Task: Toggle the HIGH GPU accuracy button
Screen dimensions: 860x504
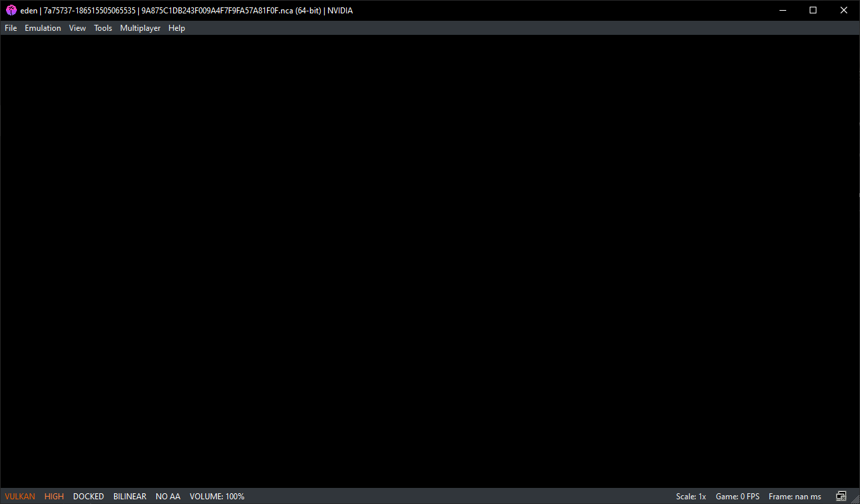Action: 54,497
